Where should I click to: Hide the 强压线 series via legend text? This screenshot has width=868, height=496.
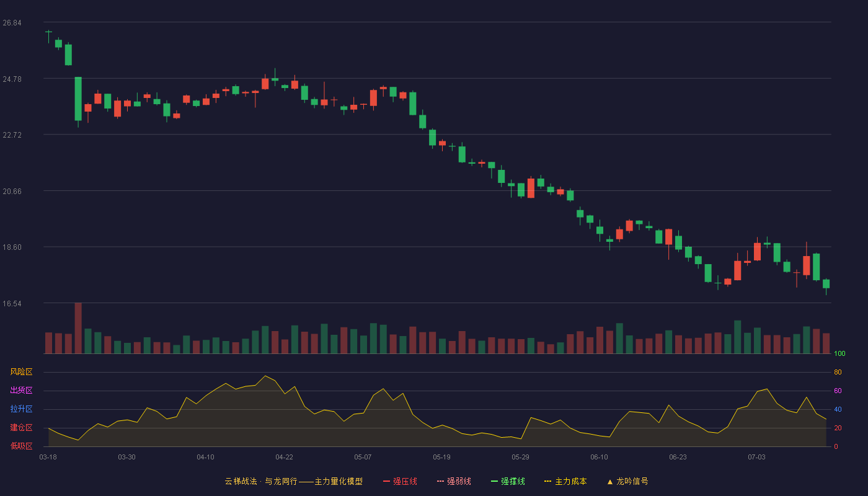pyautogui.click(x=405, y=481)
